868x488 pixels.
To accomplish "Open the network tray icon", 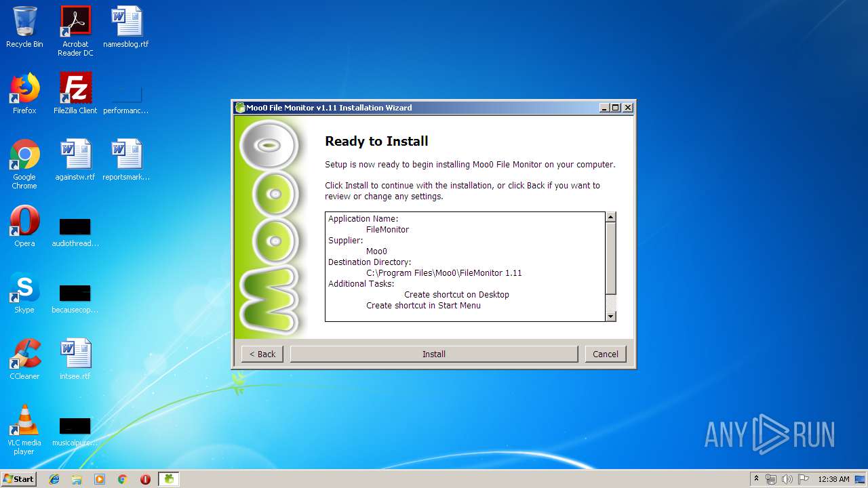I will pos(771,479).
